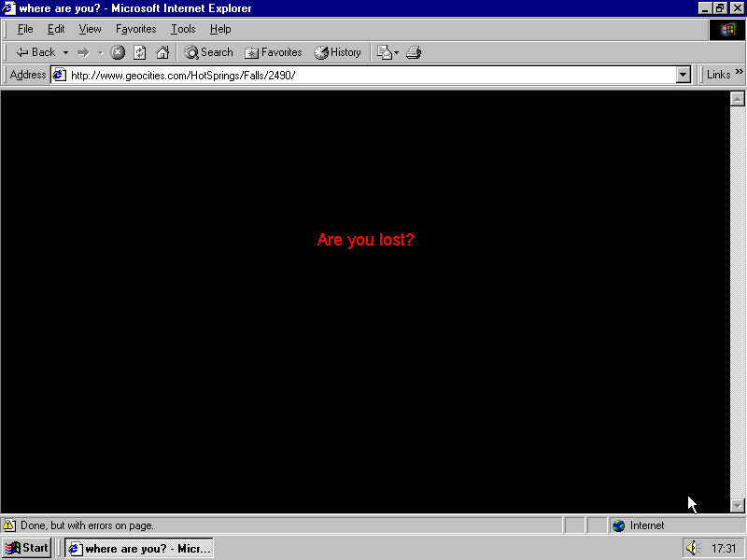Open the Favorites pane from toolbar
Screen dimensions: 747x560
[x=273, y=52]
